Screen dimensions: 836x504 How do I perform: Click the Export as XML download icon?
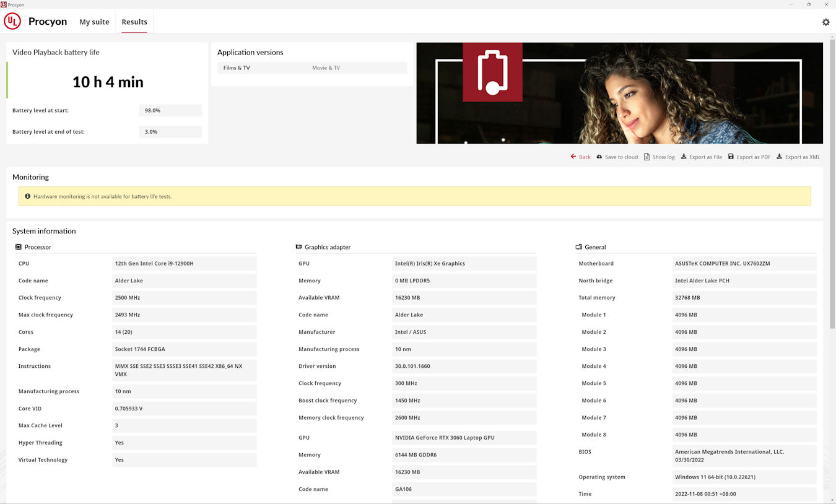[x=780, y=157]
